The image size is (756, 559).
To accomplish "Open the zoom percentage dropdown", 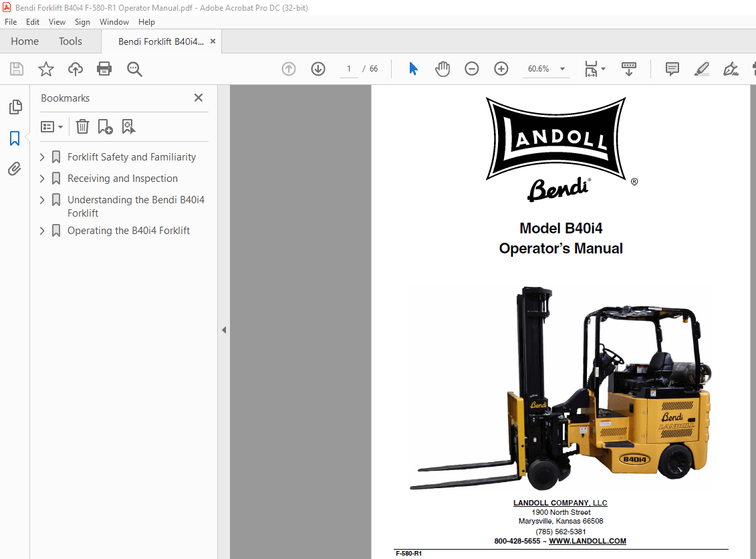I will (562, 68).
